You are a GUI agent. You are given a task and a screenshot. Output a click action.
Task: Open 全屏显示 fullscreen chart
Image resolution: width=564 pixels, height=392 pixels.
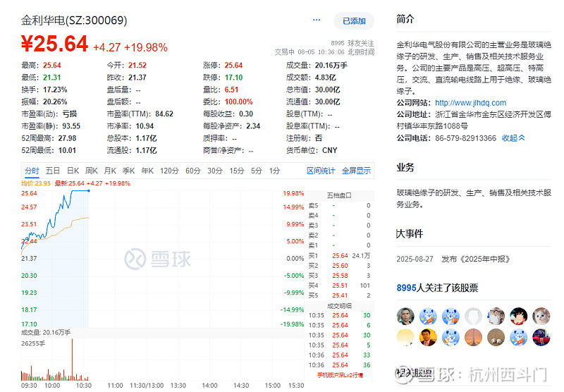click(x=356, y=171)
